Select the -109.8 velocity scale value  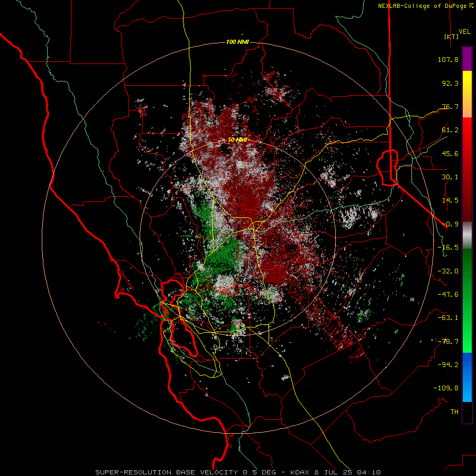click(x=446, y=388)
